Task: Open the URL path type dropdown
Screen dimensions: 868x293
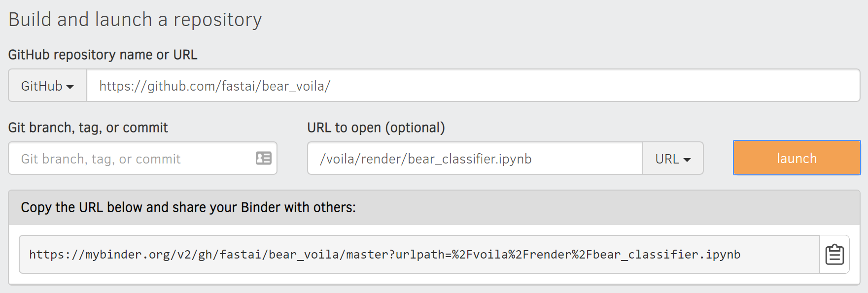Action: click(673, 158)
